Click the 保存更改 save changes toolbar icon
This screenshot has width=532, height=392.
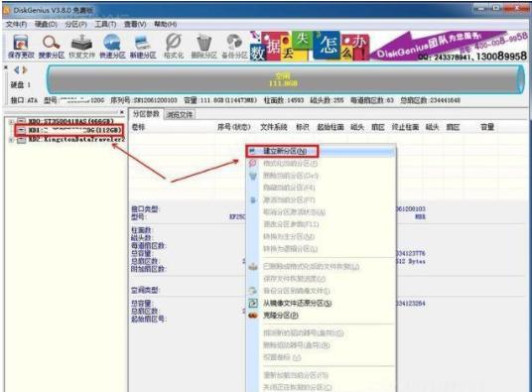pyautogui.click(x=21, y=47)
